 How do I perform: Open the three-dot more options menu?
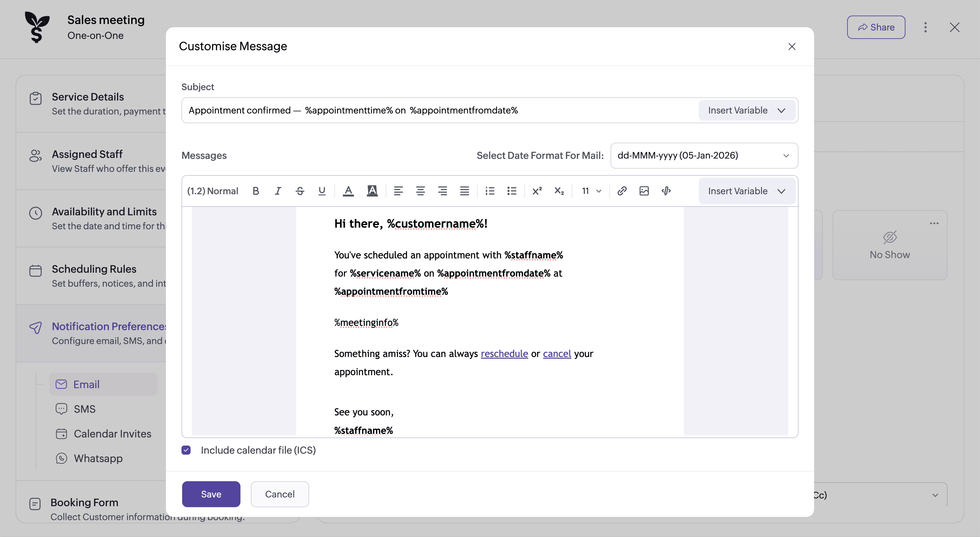coord(925,28)
